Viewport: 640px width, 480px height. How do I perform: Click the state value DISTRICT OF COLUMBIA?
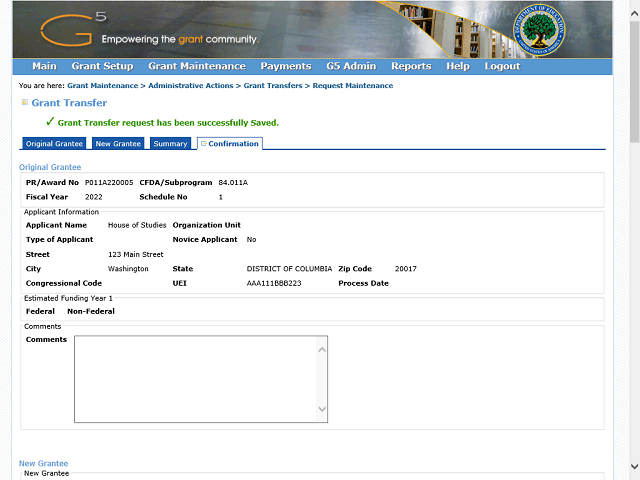pyautogui.click(x=289, y=269)
